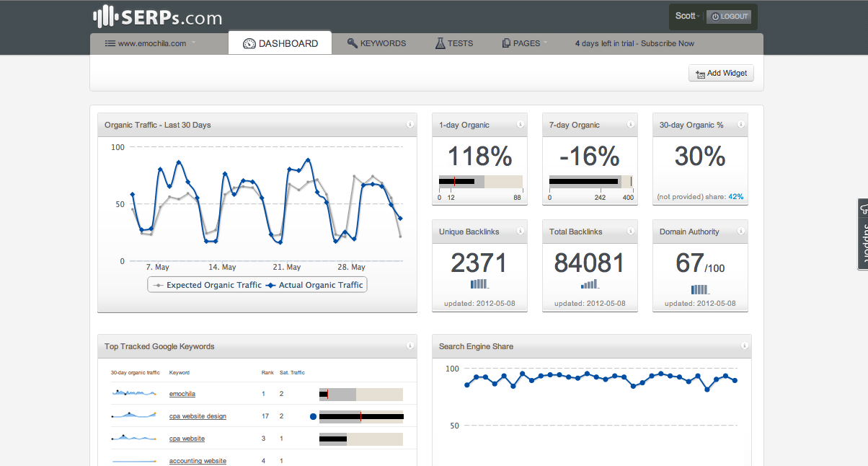Open info icon on 7-day Organic widget
868x466 pixels.
tap(630, 125)
